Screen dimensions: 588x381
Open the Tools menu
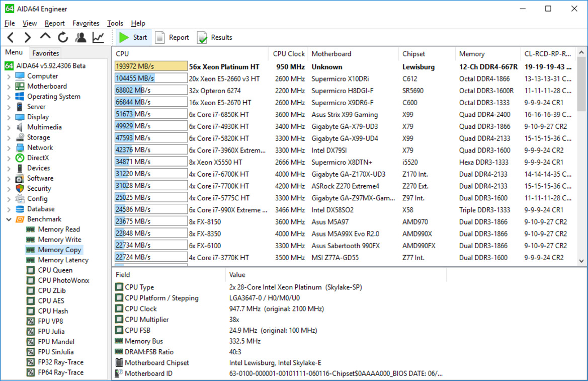(115, 23)
